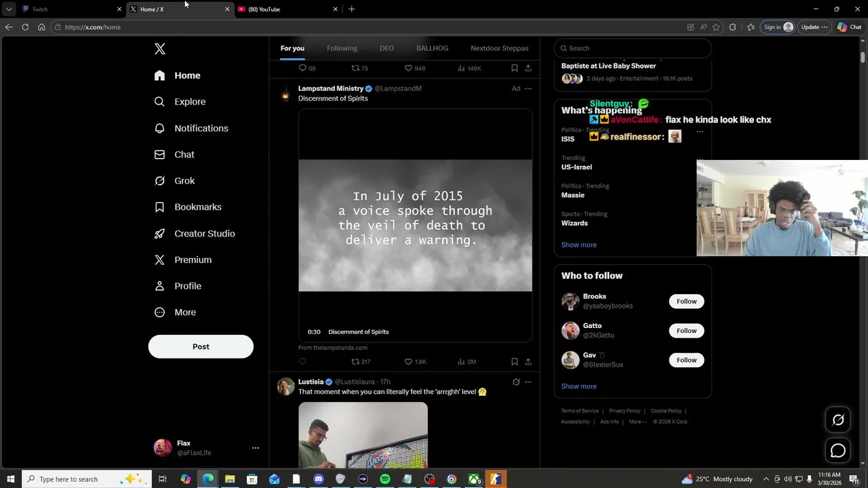Switch to the DEO tab
This screenshot has width=868, height=488.
click(387, 48)
